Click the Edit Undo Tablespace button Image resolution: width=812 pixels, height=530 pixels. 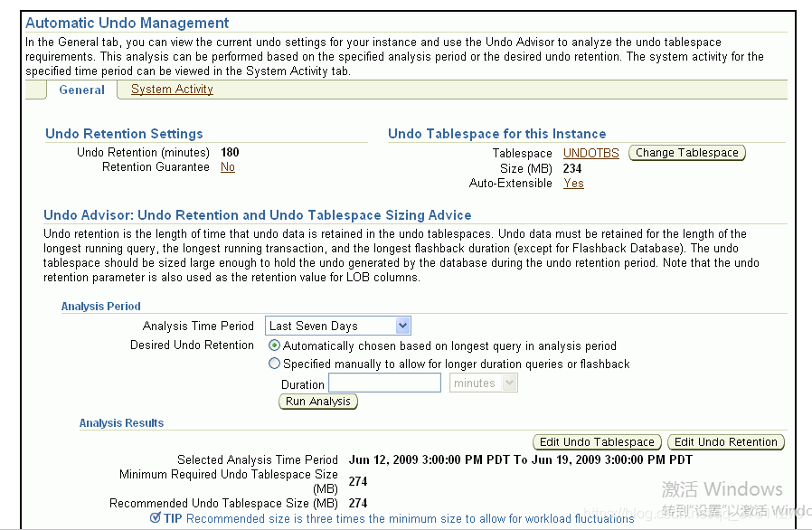[597, 442]
